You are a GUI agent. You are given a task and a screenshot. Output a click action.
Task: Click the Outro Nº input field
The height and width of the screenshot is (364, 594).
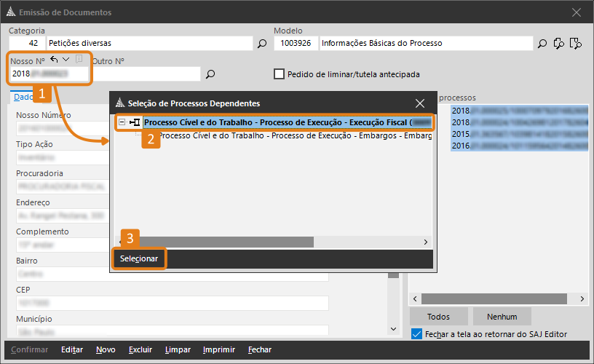coord(146,74)
